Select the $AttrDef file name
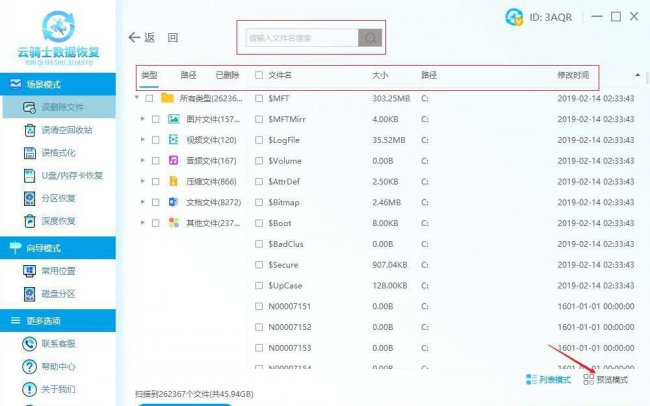 pyautogui.click(x=284, y=182)
